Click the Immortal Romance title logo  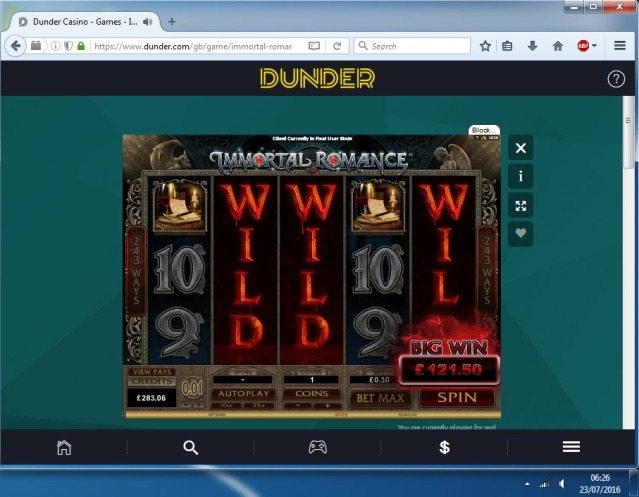(x=312, y=161)
